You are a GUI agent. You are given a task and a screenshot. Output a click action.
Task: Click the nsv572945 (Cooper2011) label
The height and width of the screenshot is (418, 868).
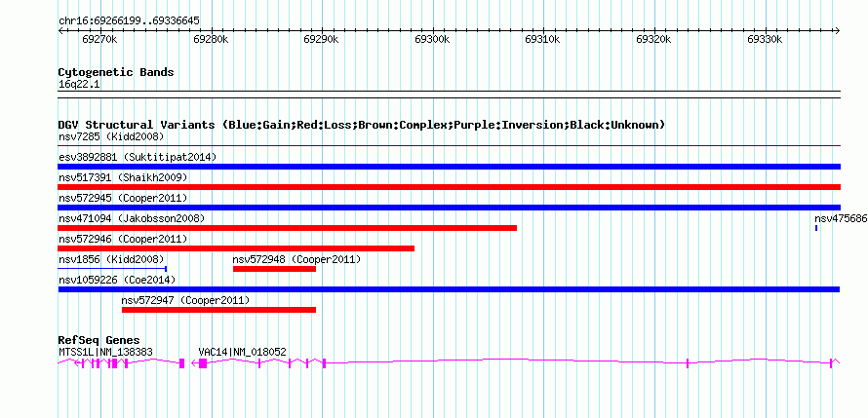point(123,198)
